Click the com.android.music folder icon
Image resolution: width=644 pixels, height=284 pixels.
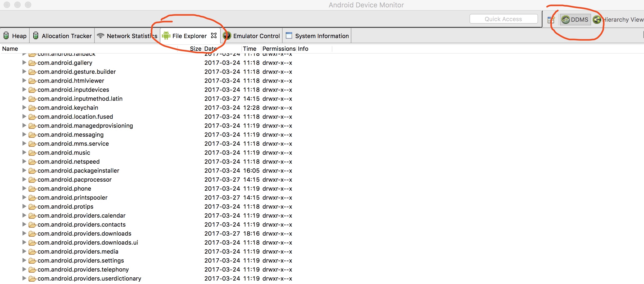click(x=32, y=153)
